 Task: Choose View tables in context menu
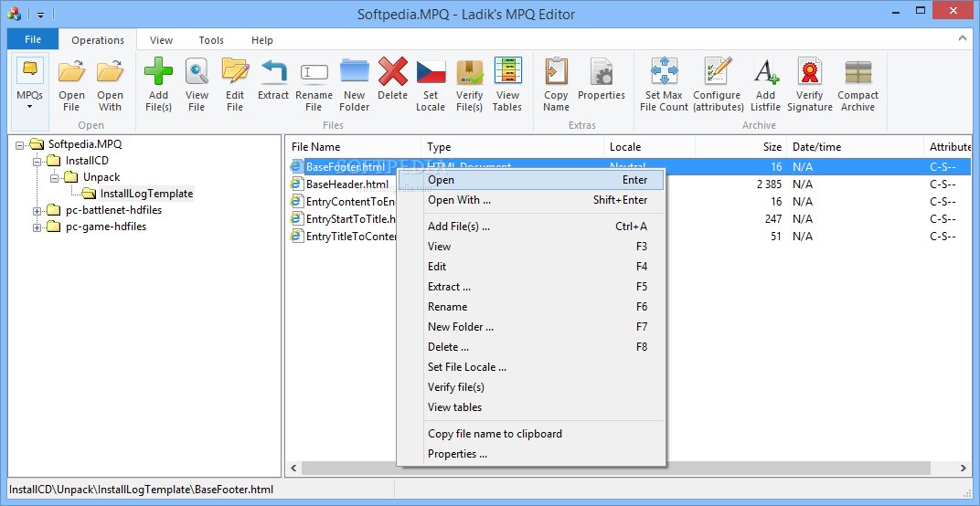click(531, 406)
